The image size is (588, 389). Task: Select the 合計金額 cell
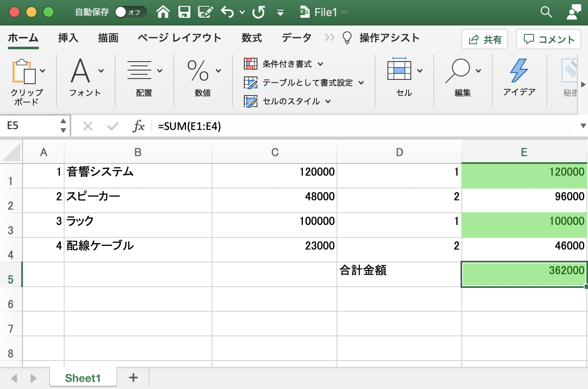pos(399,275)
